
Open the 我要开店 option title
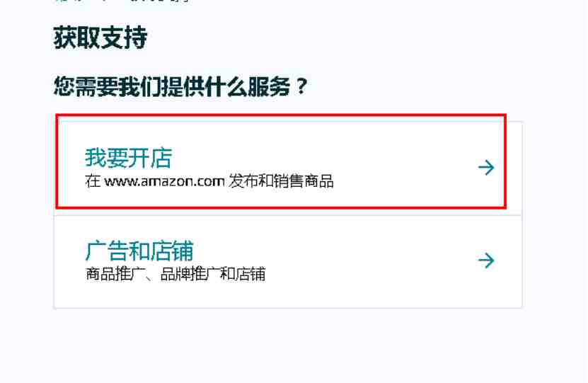129,158
